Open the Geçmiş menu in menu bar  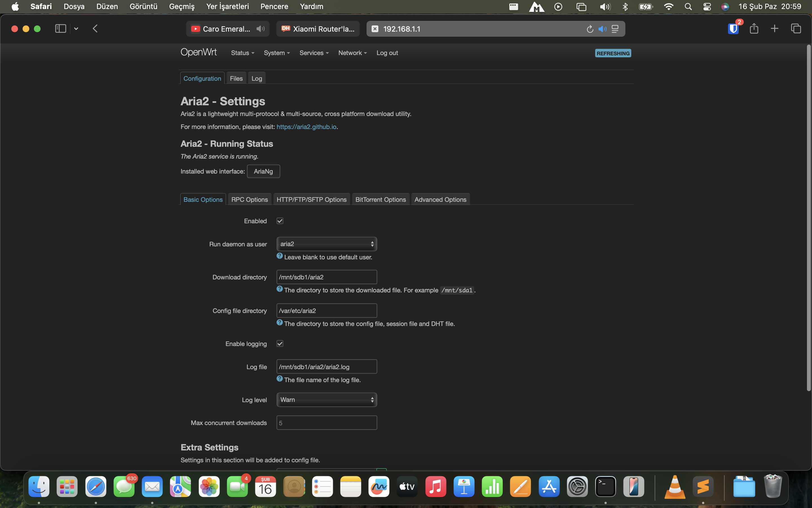[x=182, y=6]
